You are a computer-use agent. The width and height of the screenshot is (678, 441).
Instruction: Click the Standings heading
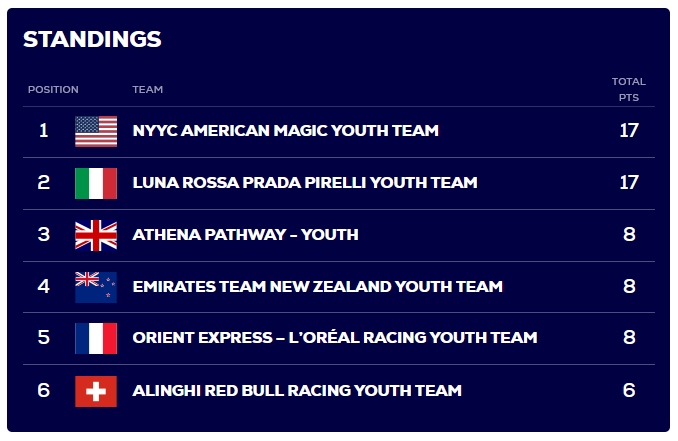[x=92, y=39]
